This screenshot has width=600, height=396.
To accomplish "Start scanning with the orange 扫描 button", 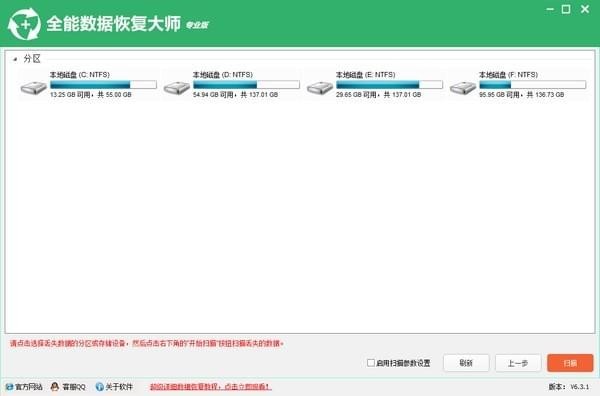I will click(x=570, y=363).
